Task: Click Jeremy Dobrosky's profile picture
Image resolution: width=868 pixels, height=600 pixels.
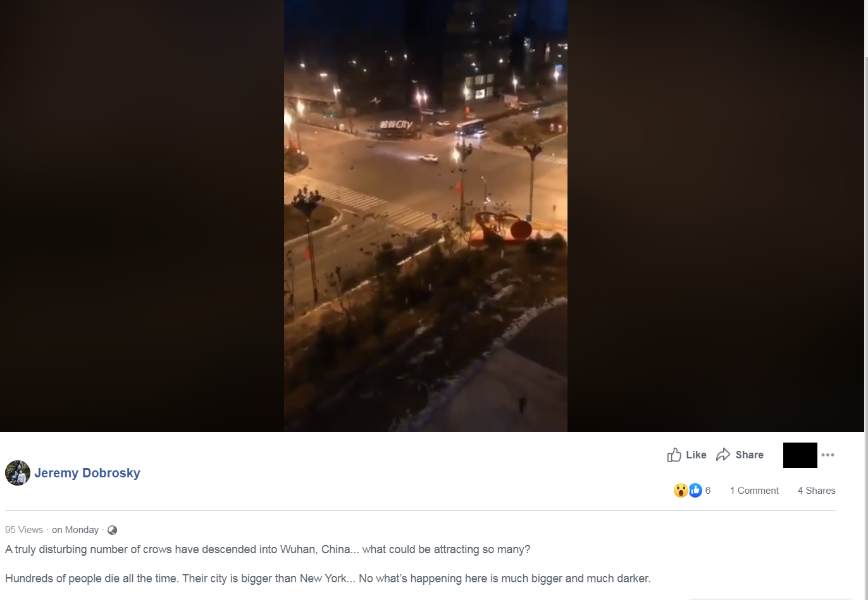Action: click(18, 473)
